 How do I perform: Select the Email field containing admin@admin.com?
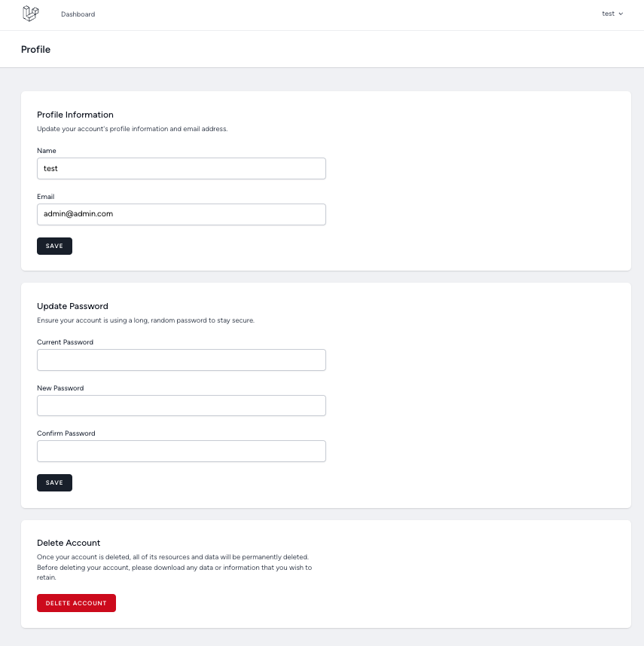[181, 214]
